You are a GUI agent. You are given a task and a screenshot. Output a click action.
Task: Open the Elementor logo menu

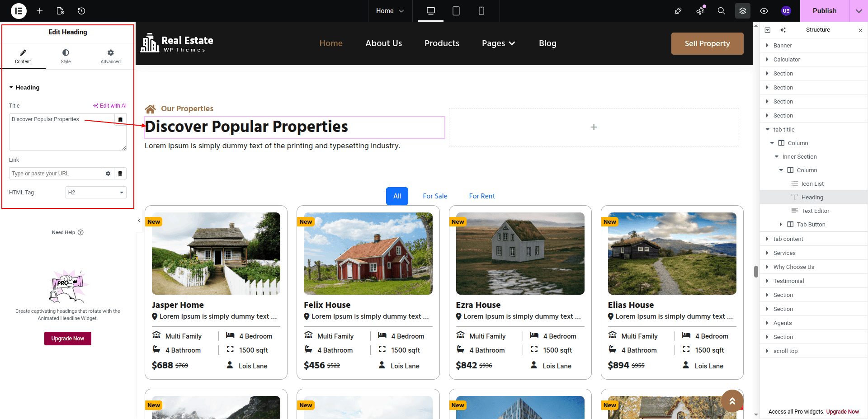point(19,11)
